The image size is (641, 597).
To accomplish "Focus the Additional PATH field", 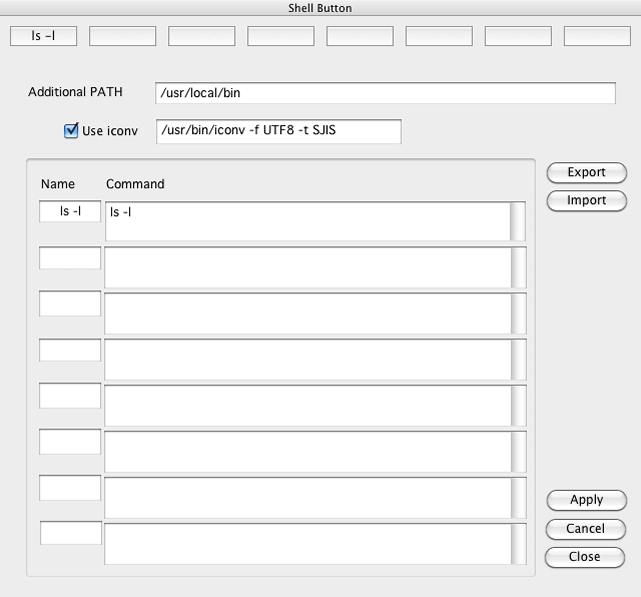I will point(385,93).
